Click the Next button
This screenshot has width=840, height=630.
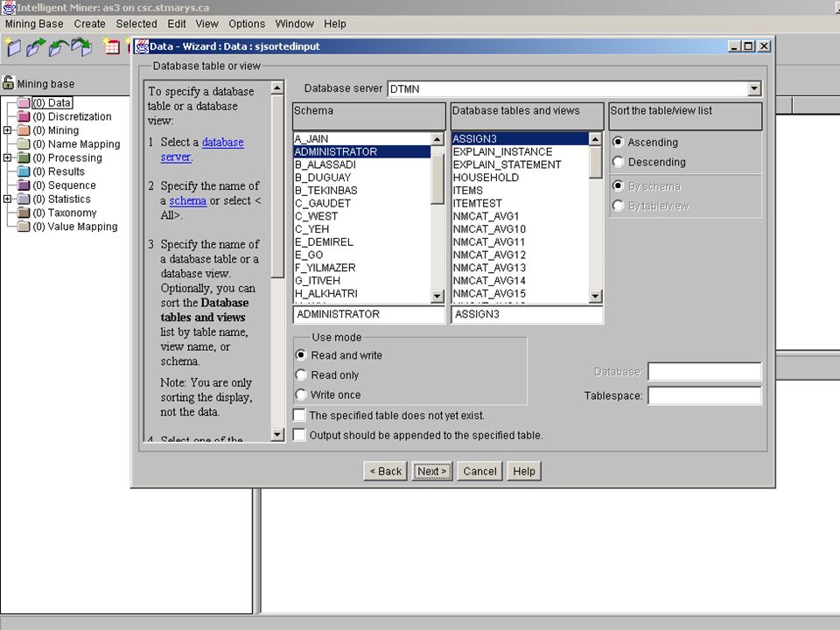click(431, 472)
